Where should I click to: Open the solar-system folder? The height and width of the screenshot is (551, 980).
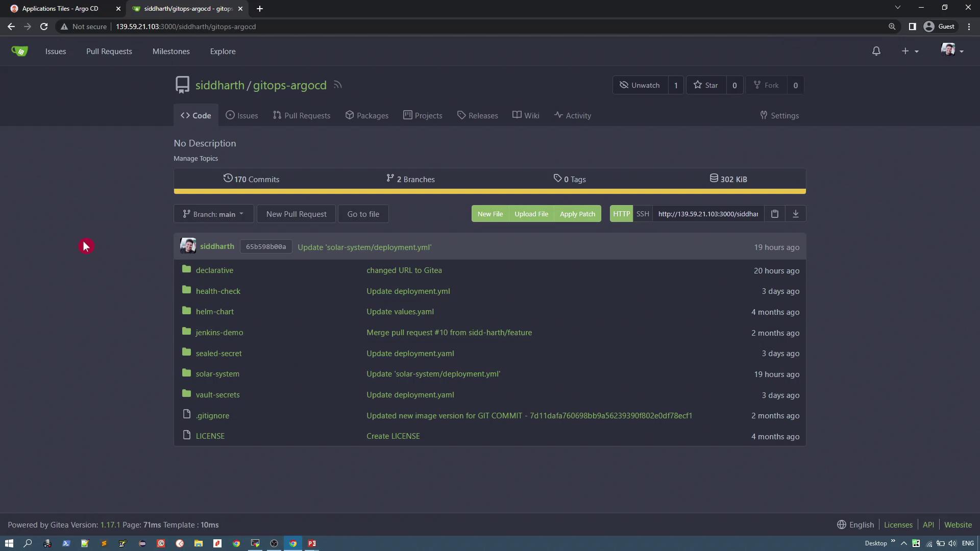click(217, 374)
